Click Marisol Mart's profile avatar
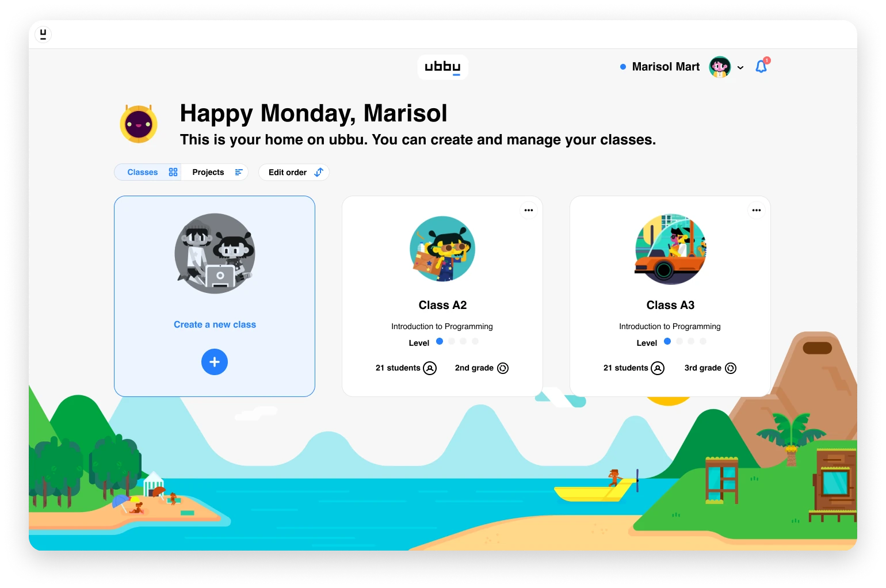886x588 pixels. tap(720, 67)
